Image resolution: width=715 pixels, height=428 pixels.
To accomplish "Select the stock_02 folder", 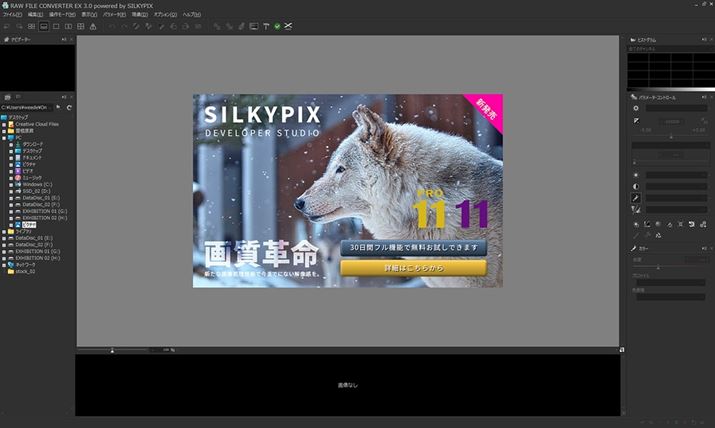I will (x=25, y=271).
